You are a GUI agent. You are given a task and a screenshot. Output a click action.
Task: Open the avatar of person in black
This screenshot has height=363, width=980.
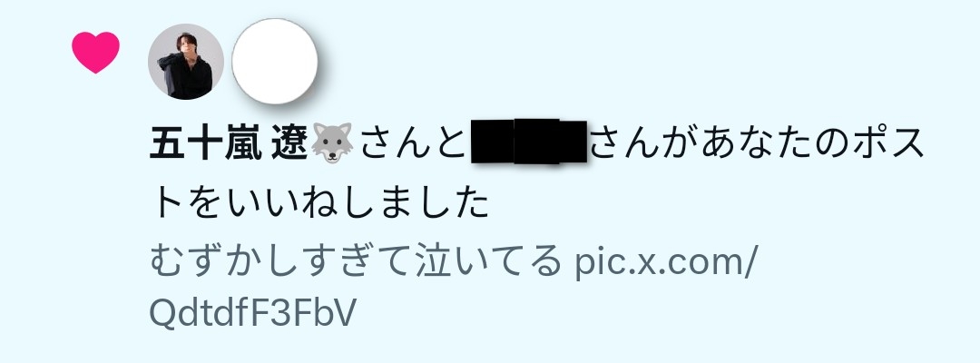[186, 62]
